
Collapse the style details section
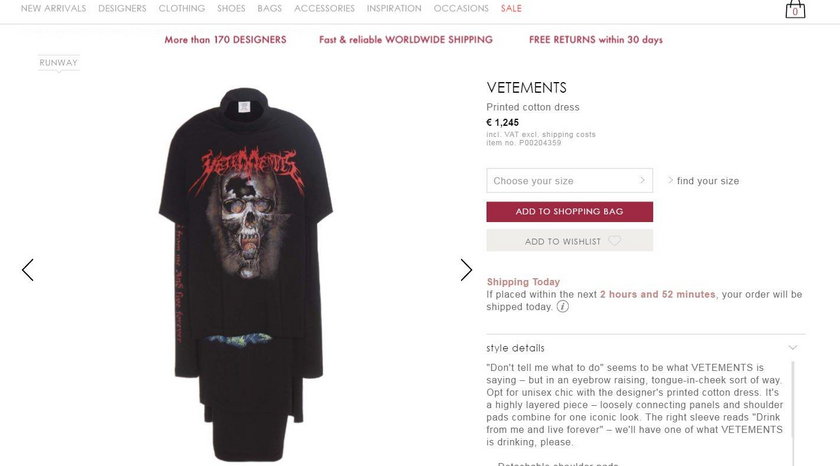pos(793,348)
